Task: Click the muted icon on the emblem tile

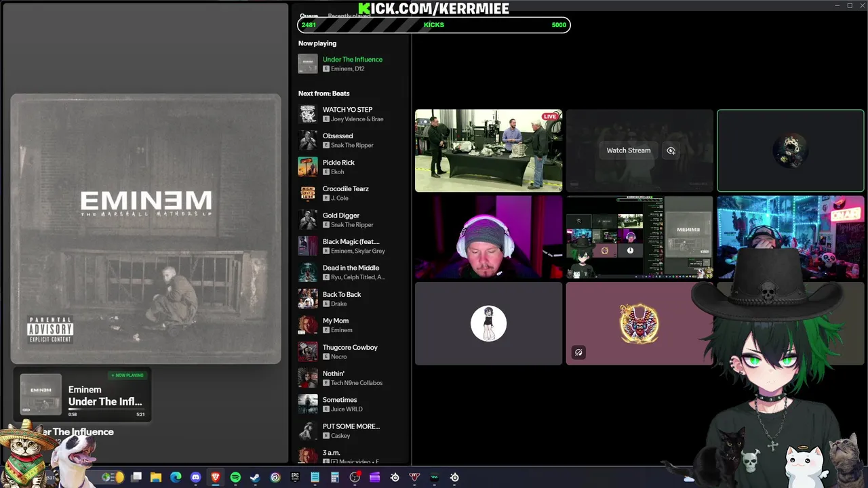Action: (578, 352)
